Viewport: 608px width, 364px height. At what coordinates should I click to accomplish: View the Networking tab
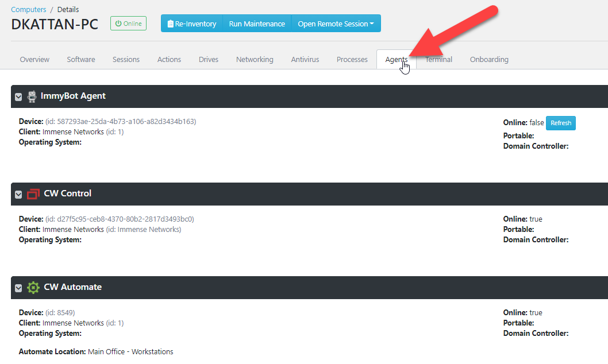click(x=255, y=60)
